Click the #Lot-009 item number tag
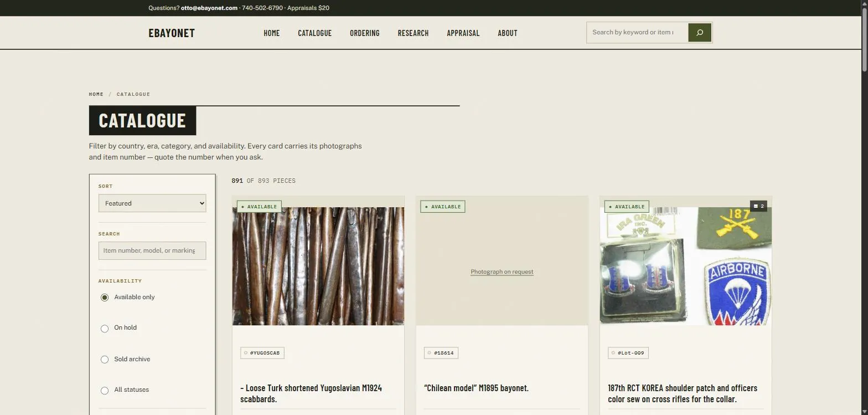This screenshot has width=868, height=415. pyautogui.click(x=628, y=353)
